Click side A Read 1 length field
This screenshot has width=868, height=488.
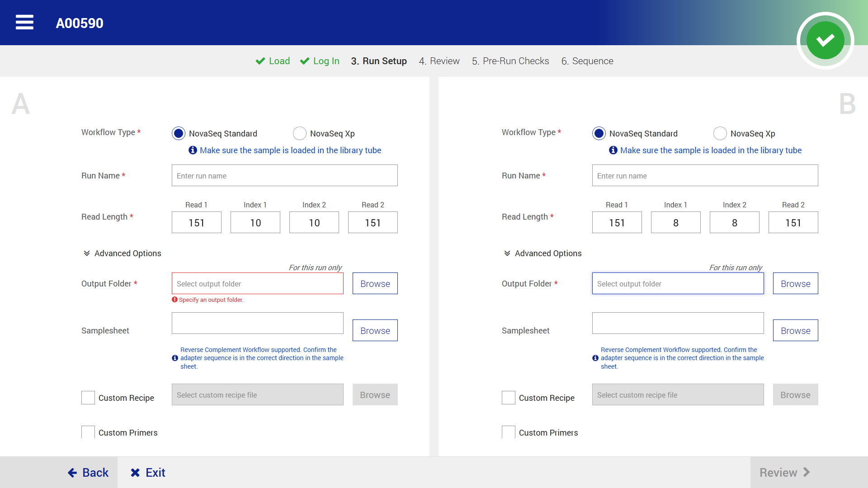[x=197, y=222]
